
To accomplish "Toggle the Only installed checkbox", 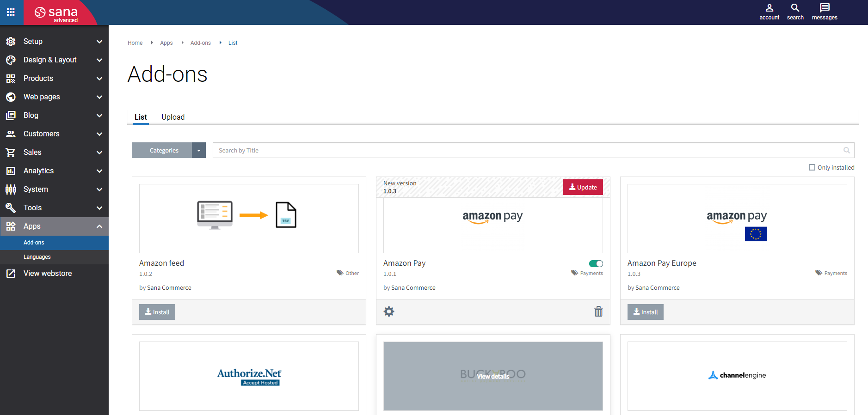I will click(x=812, y=167).
